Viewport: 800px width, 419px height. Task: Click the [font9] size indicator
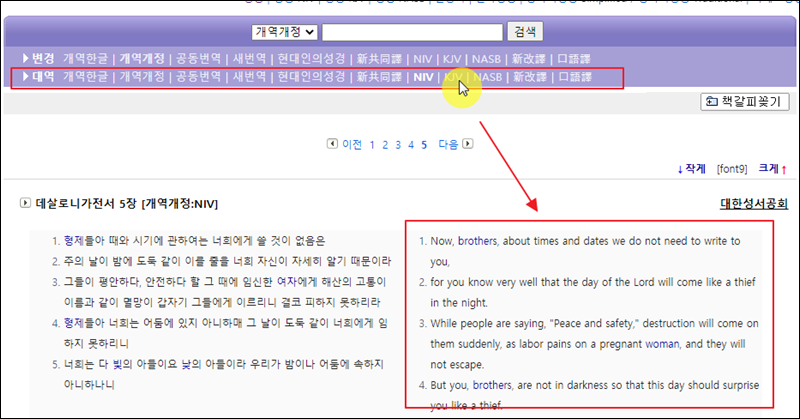(x=732, y=169)
